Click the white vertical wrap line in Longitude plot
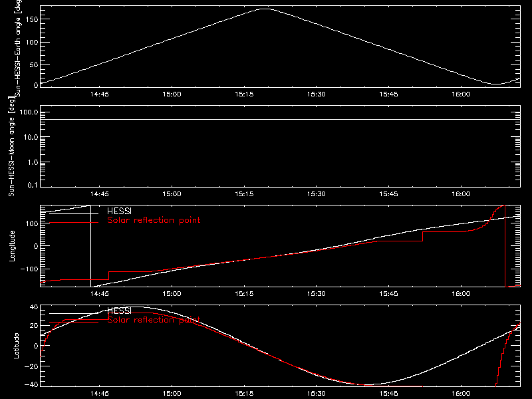The height and width of the screenshot is (399, 532). [90, 246]
